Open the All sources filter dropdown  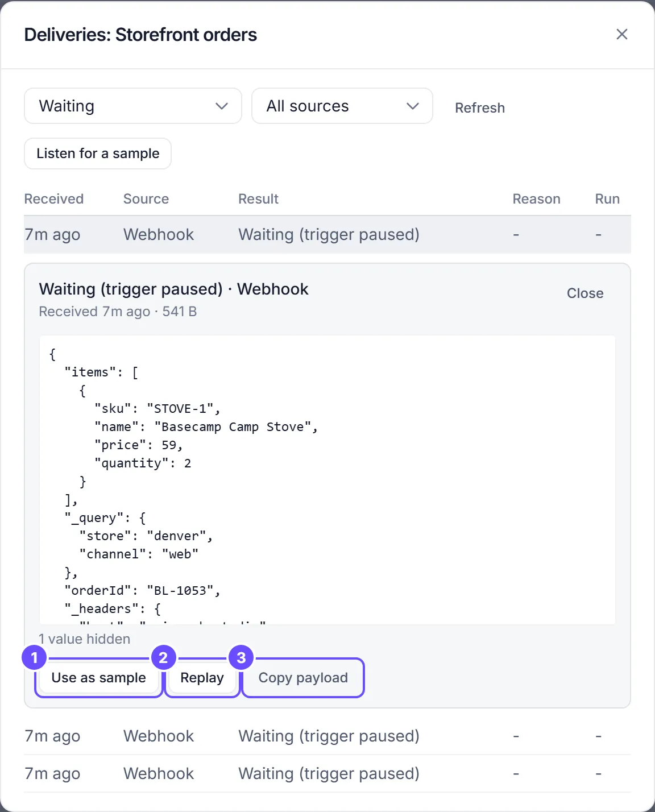tap(342, 106)
